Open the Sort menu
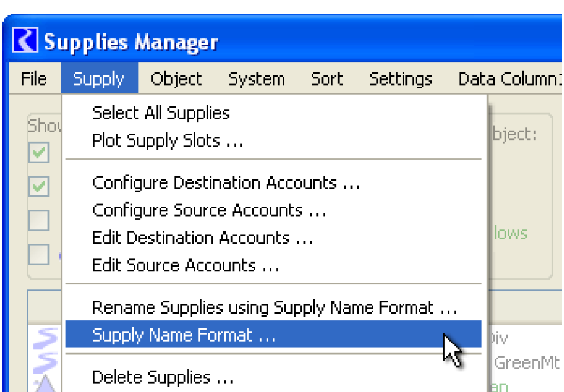The height and width of the screenshot is (392, 564). point(327,79)
